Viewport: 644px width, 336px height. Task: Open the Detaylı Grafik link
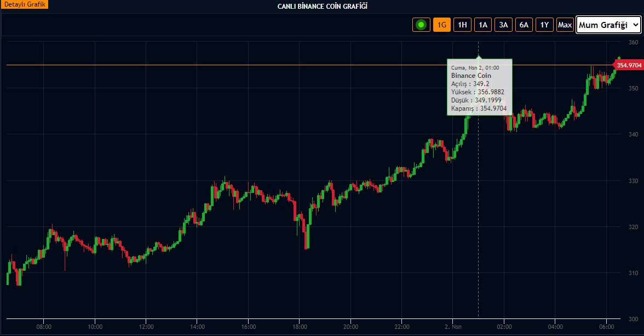(x=24, y=4)
